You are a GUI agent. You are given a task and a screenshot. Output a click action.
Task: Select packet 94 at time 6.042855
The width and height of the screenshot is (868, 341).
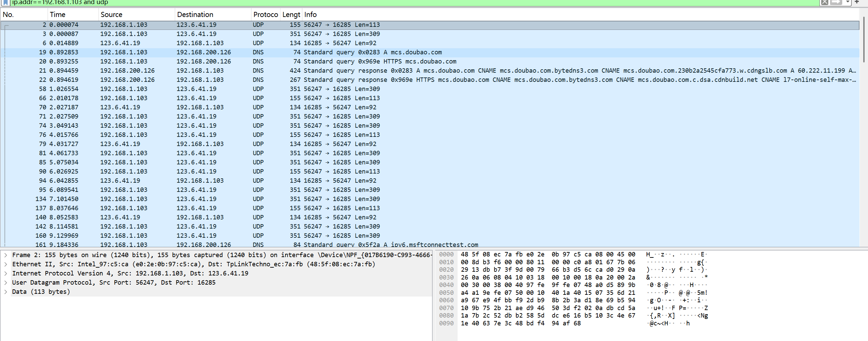430,181
